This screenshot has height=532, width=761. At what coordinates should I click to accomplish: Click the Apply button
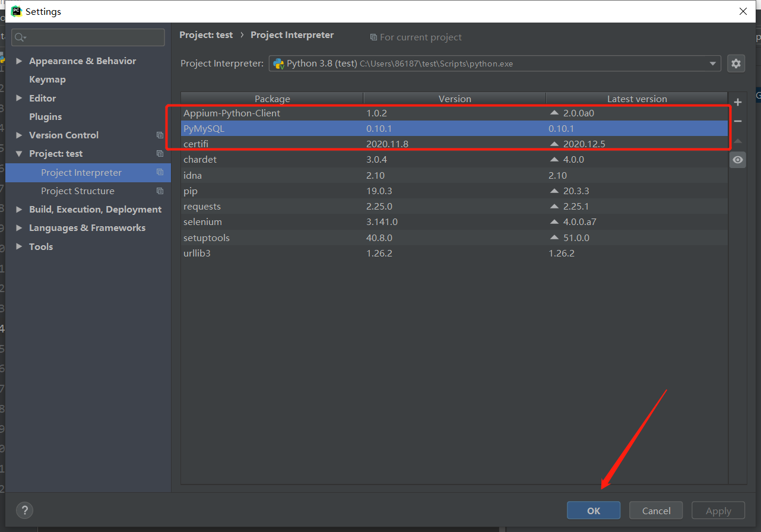tap(718, 511)
